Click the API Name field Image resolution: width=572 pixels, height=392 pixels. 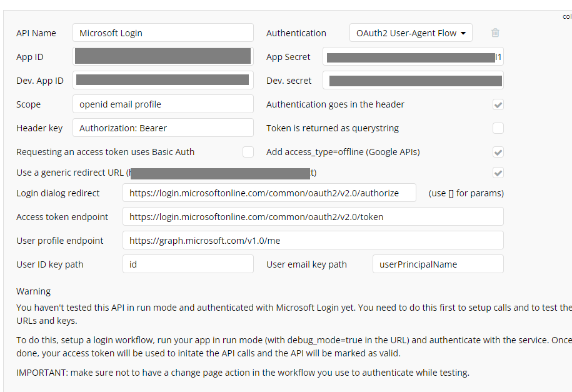click(x=163, y=33)
